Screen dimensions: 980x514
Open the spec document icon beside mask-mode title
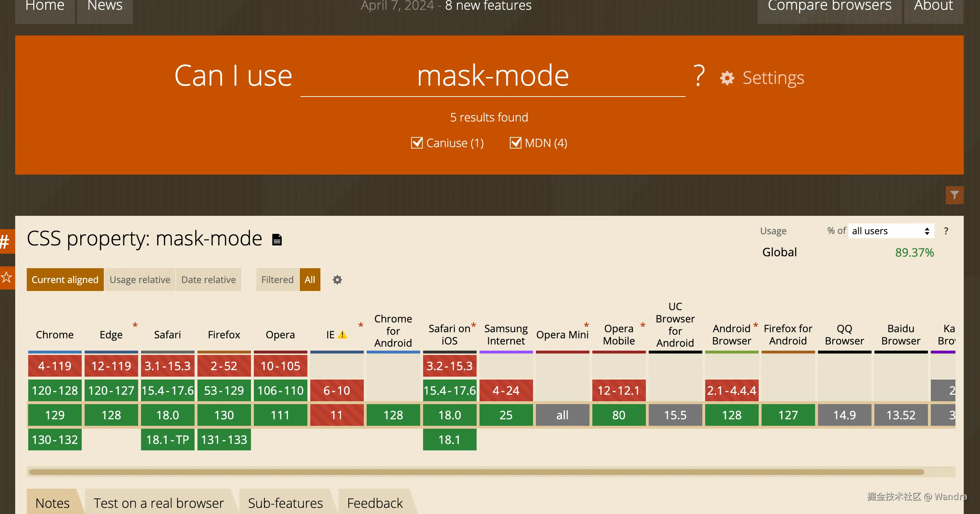[x=277, y=240]
